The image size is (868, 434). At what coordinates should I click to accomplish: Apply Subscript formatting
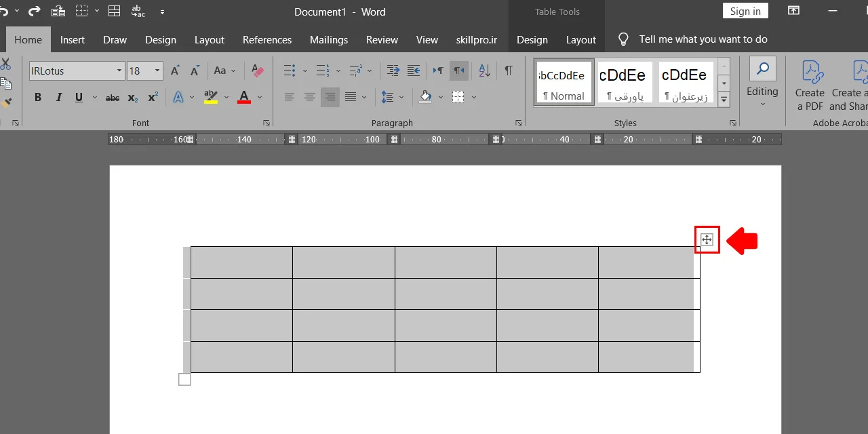click(133, 98)
